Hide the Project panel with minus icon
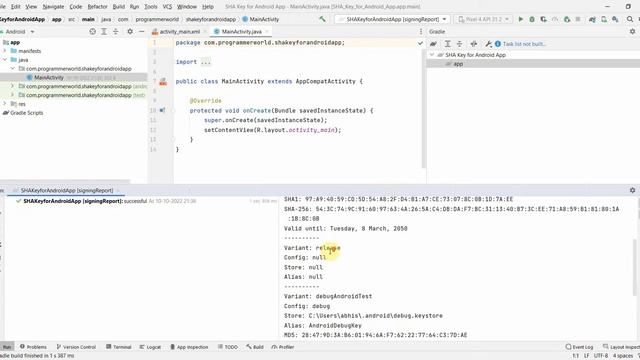Image resolution: width=640 pixels, height=360 pixels. tap(141, 31)
